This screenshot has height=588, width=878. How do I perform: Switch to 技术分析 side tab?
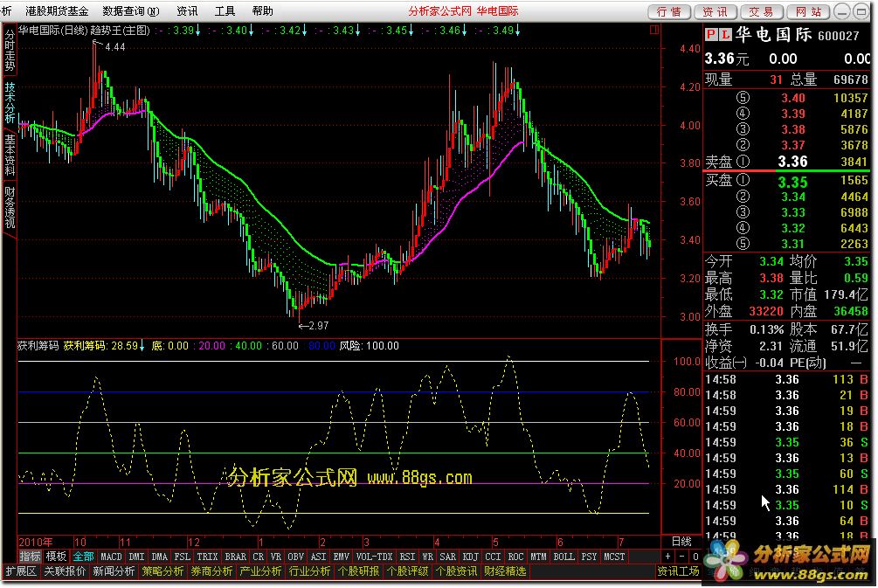10,102
